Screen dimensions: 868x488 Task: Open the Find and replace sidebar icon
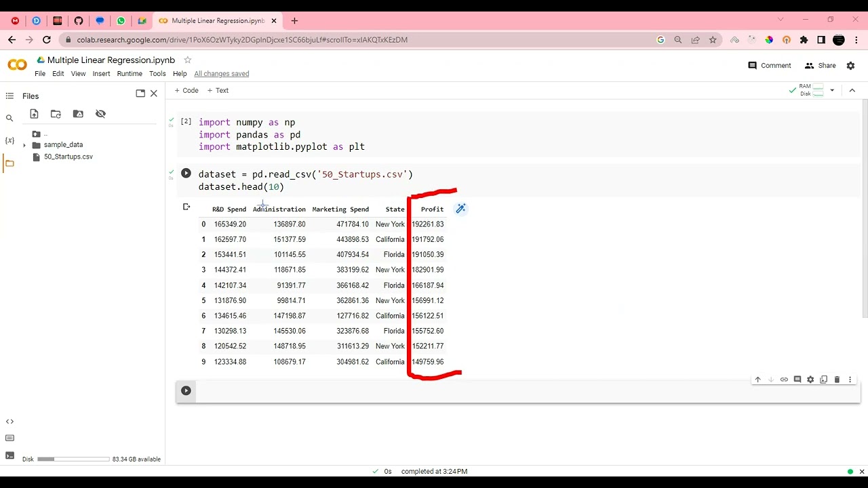9,119
